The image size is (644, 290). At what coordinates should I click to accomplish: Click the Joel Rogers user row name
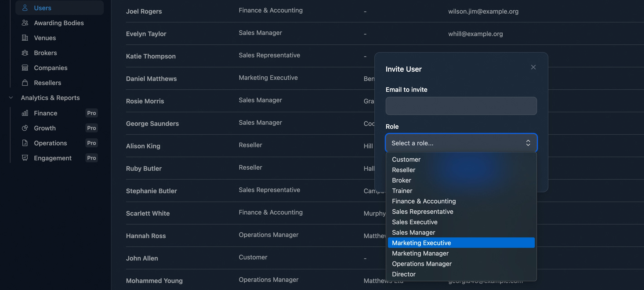tap(144, 11)
